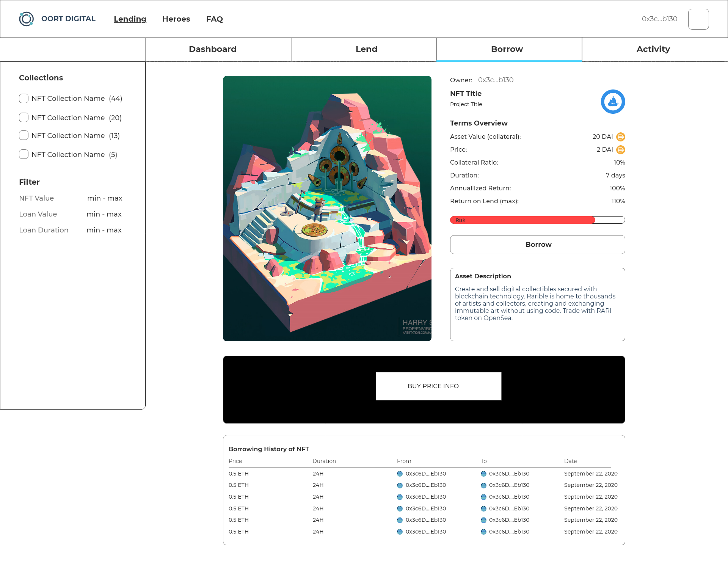Viewport: 728px width, 576px height.
Task: Set the NFT Value min - max range
Action: (x=105, y=198)
